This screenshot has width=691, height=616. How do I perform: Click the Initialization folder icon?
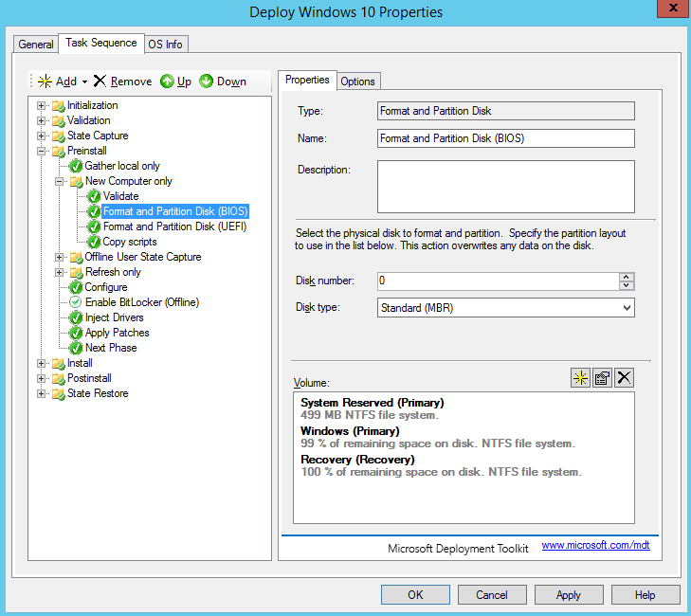pos(59,106)
